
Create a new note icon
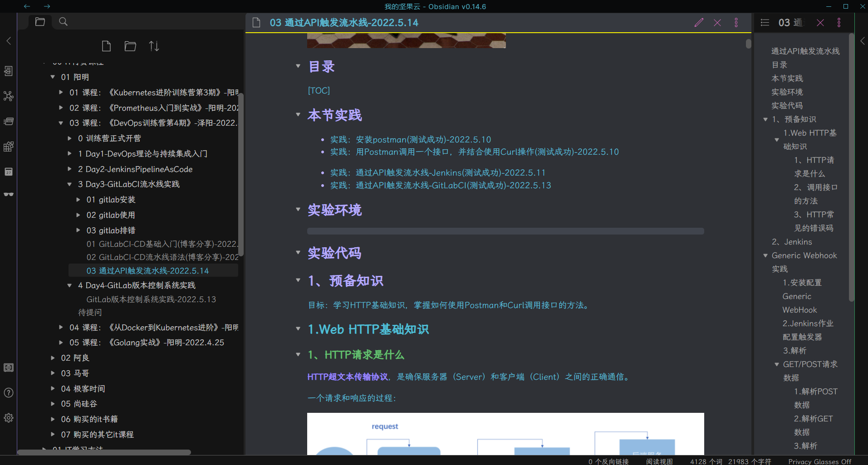pos(106,46)
